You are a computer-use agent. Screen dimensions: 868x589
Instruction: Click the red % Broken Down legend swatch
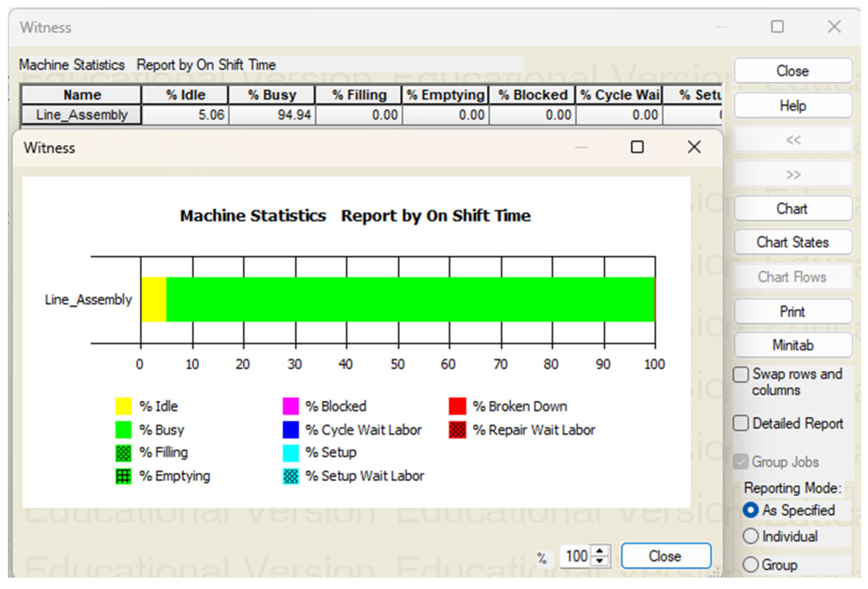[x=457, y=406]
